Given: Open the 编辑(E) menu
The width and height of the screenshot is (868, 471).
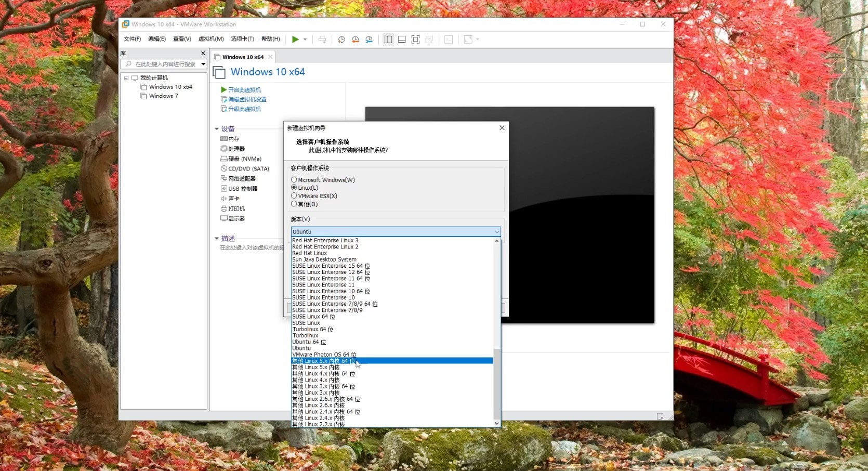Looking at the screenshot, I should pyautogui.click(x=157, y=39).
